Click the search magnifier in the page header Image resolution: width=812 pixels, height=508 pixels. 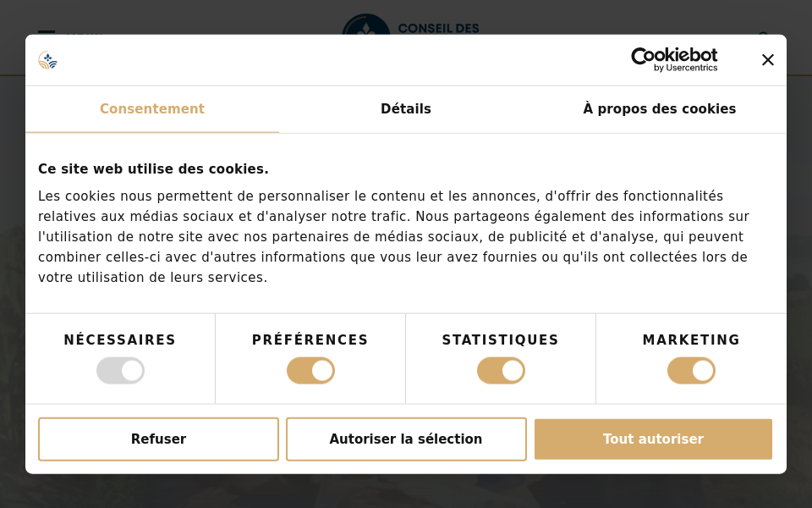coord(763,35)
